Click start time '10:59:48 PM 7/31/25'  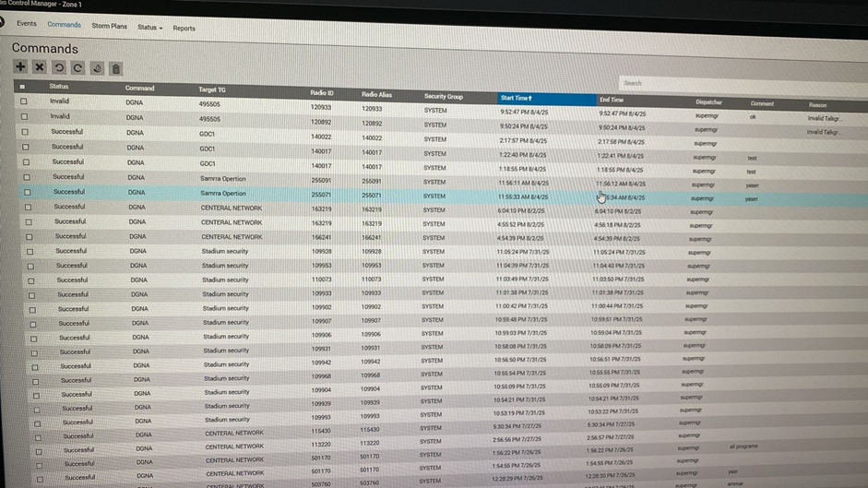point(521,319)
